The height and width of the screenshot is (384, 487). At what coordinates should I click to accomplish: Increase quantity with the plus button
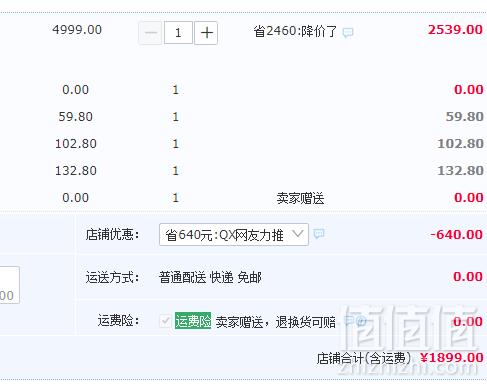(206, 33)
